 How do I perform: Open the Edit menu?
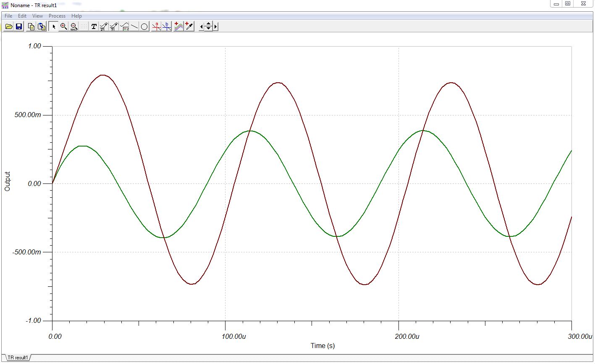click(x=22, y=16)
